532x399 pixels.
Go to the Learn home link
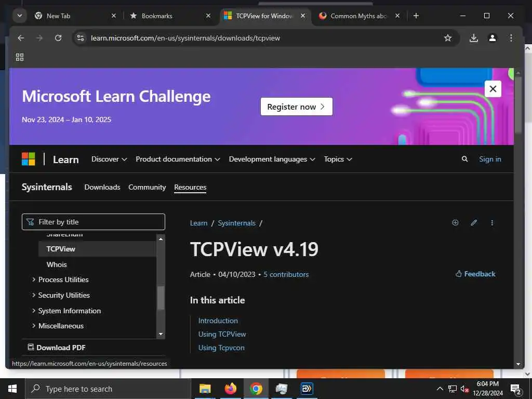pyautogui.click(x=66, y=159)
